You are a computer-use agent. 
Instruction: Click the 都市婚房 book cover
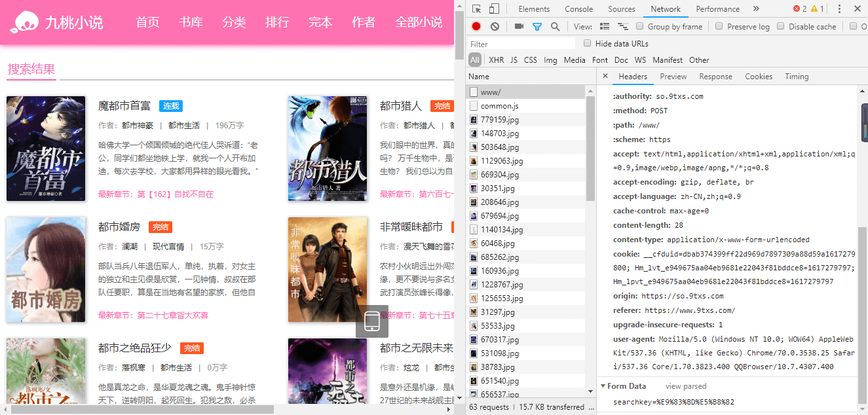coord(46,270)
